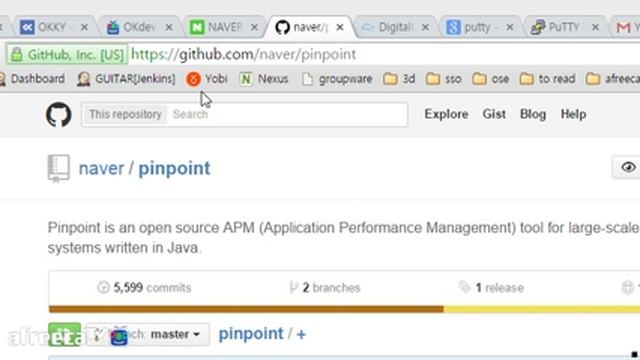Screen dimensions: 640x360
Task: Click the pinpoint root path link
Action: [x=251, y=334]
